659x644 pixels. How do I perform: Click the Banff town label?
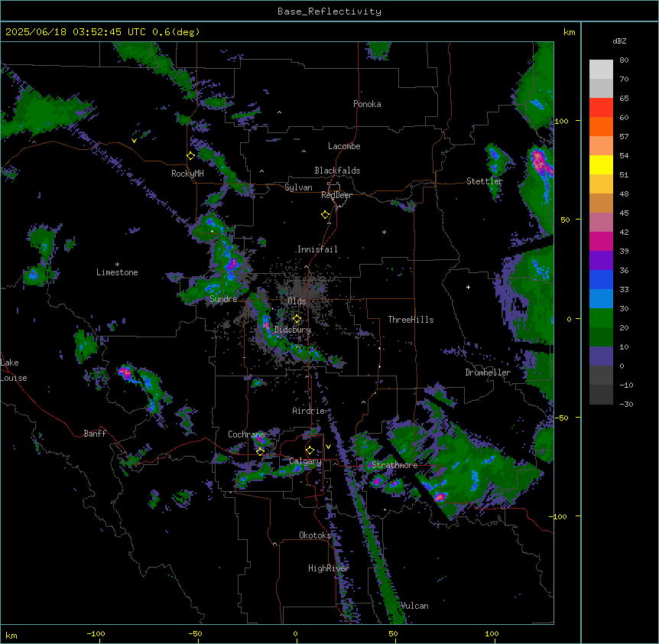[95, 434]
